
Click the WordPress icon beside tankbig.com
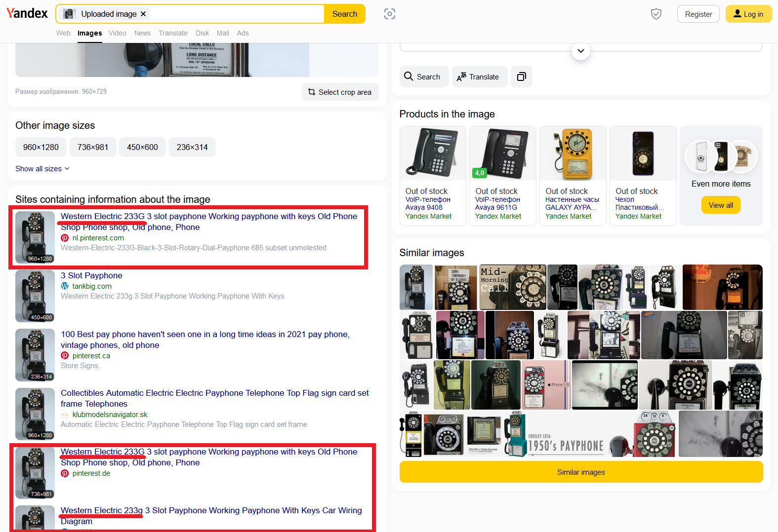coord(65,286)
